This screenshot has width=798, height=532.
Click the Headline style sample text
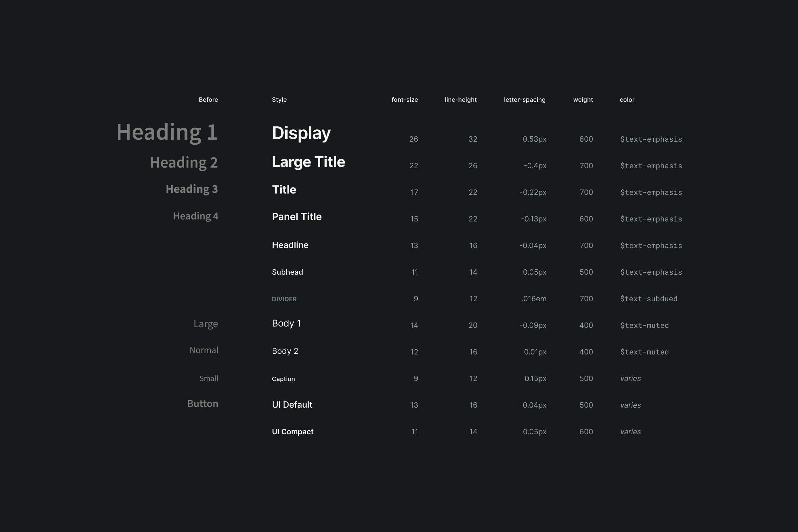pos(290,245)
